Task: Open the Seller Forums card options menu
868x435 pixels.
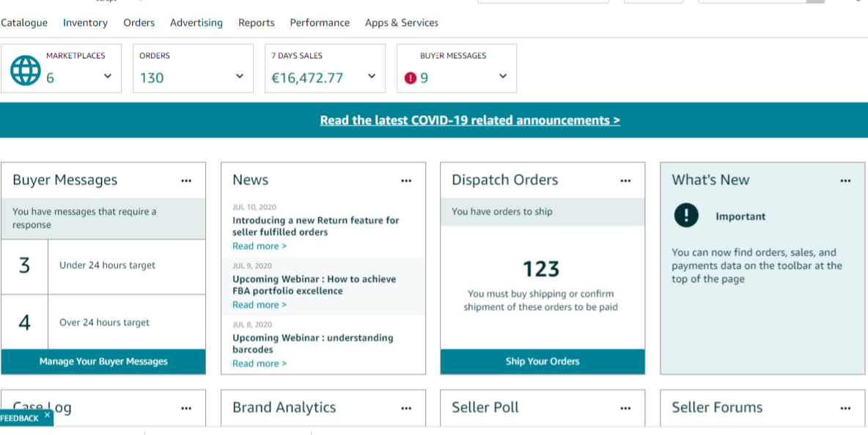Action: tap(845, 409)
